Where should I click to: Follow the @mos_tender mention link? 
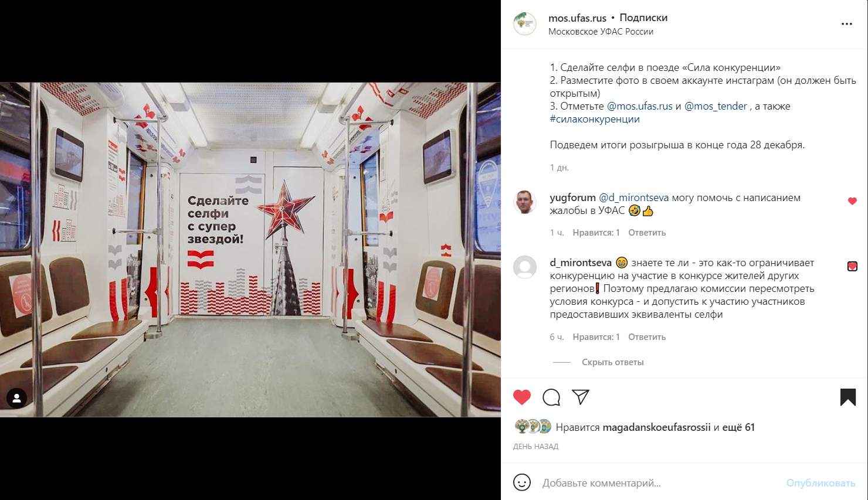coord(716,106)
